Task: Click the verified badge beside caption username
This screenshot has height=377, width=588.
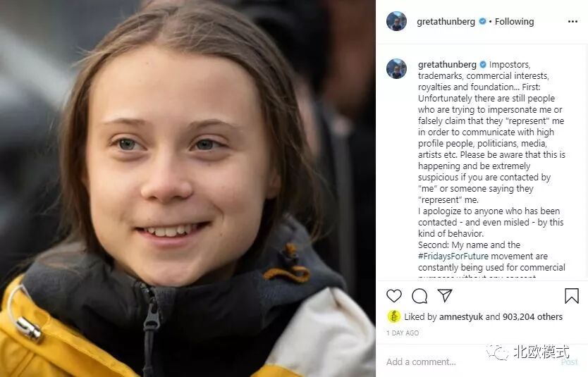Action: [x=483, y=64]
